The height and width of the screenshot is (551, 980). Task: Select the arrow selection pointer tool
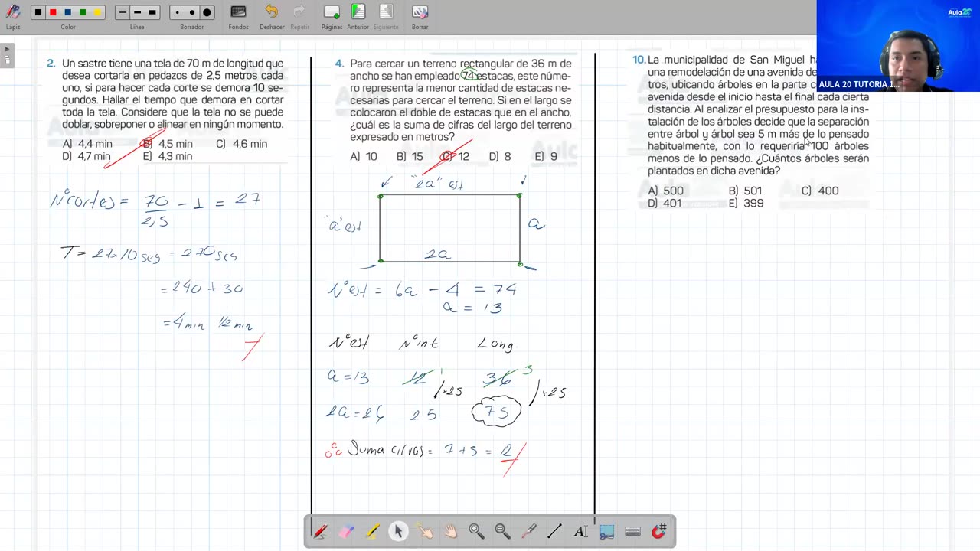[398, 531]
